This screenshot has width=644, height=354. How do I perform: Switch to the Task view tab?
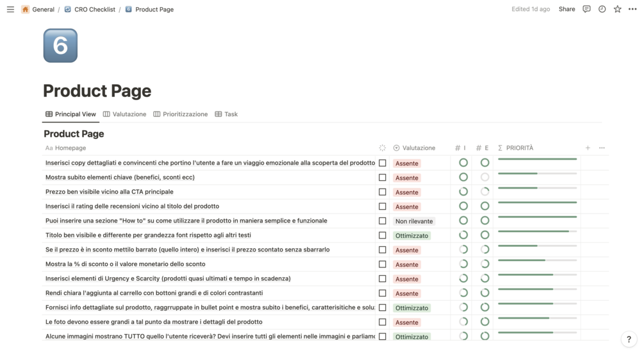(x=226, y=114)
